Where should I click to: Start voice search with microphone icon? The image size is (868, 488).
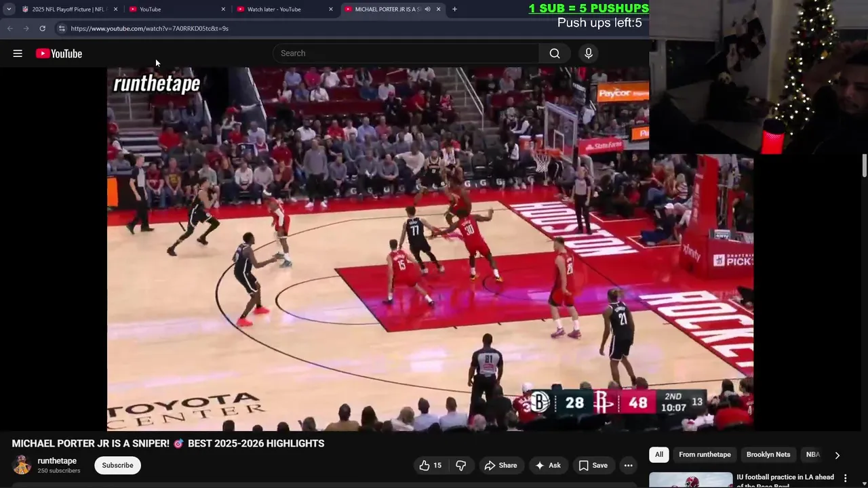click(x=589, y=54)
